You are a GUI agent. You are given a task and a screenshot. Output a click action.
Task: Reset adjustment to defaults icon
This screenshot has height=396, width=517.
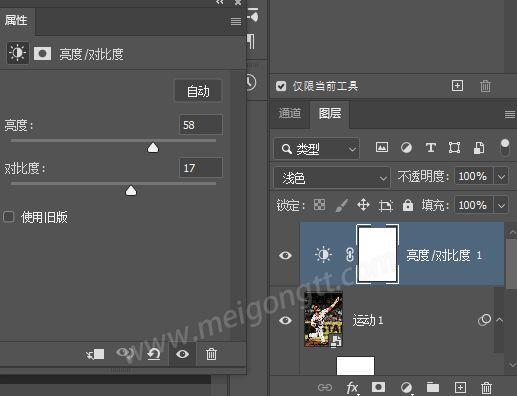[x=153, y=354]
